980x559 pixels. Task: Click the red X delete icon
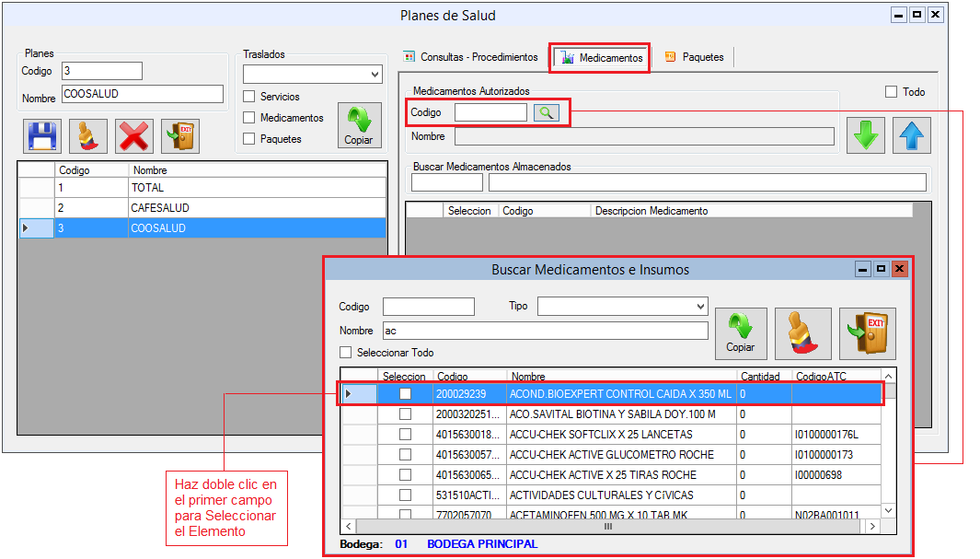point(134,136)
